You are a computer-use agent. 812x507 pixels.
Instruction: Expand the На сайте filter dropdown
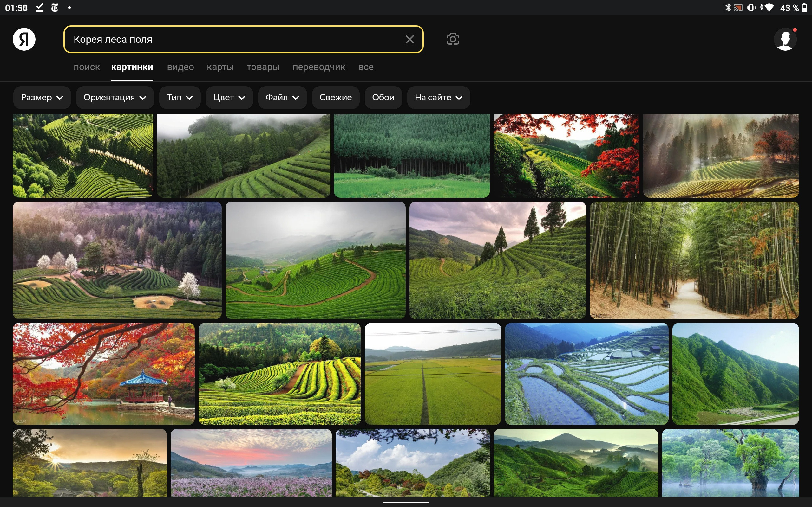(439, 98)
